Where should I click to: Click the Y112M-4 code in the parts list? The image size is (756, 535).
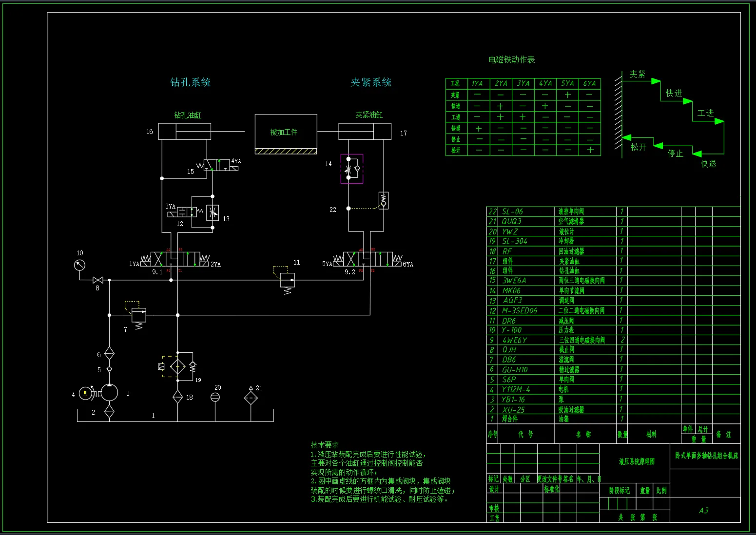[x=516, y=389]
